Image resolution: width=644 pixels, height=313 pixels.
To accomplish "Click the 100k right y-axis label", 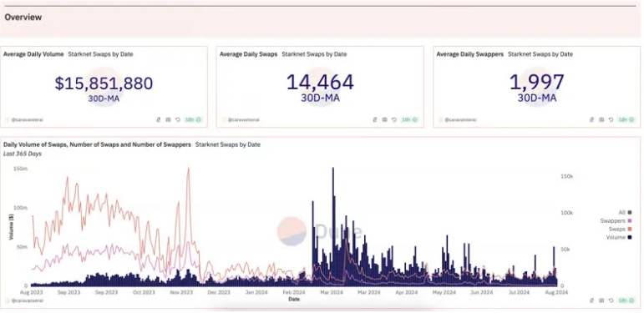I will 567,213.
